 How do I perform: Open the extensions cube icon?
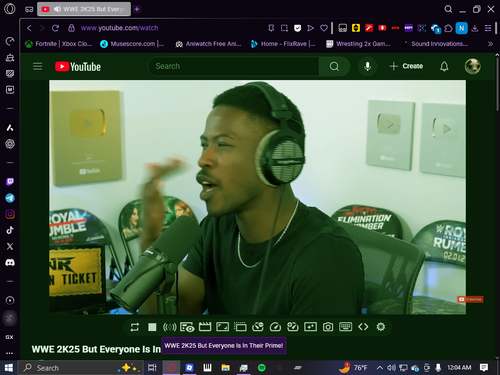click(448, 28)
